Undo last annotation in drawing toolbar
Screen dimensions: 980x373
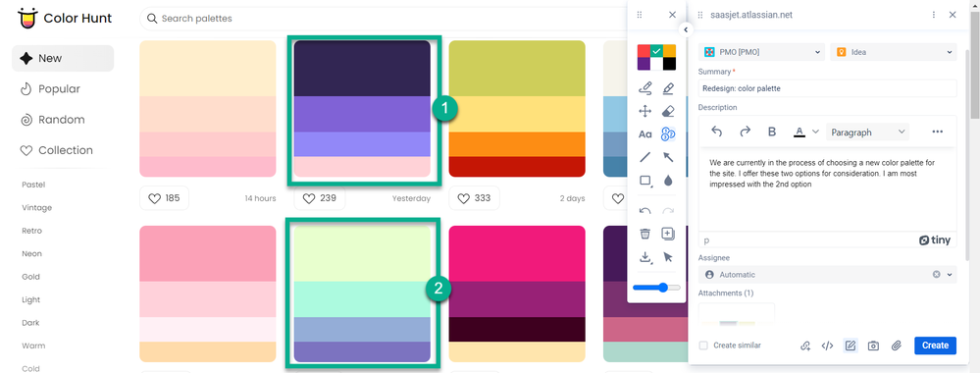645,211
